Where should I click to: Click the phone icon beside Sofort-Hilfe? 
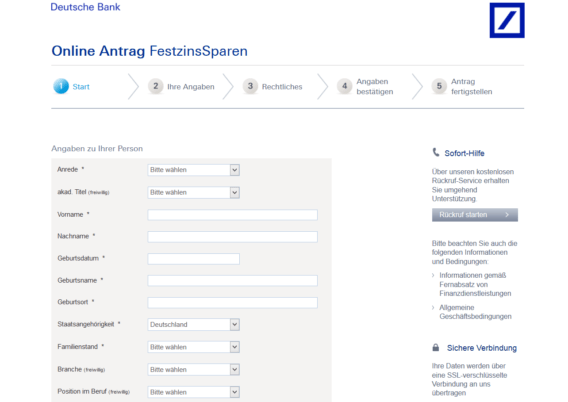(x=436, y=152)
